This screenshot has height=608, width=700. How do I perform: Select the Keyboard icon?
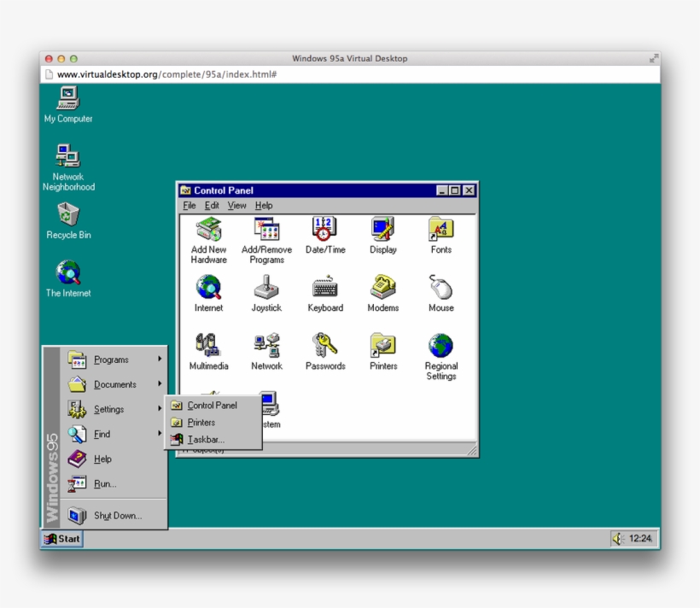point(325,294)
